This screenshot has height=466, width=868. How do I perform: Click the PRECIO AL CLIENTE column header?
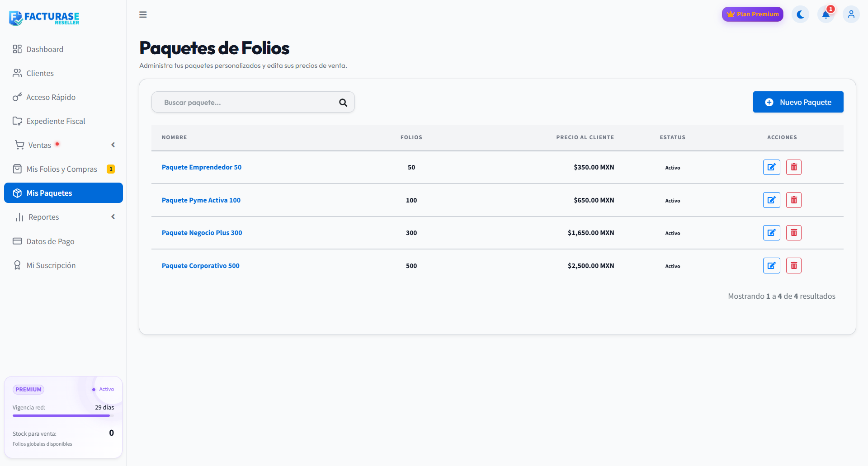tap(585, 137)
